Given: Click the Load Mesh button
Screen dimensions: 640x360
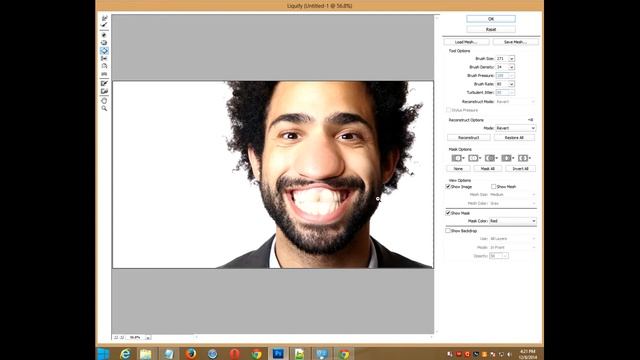Looking at the screenshot, I should pos(466,42).
